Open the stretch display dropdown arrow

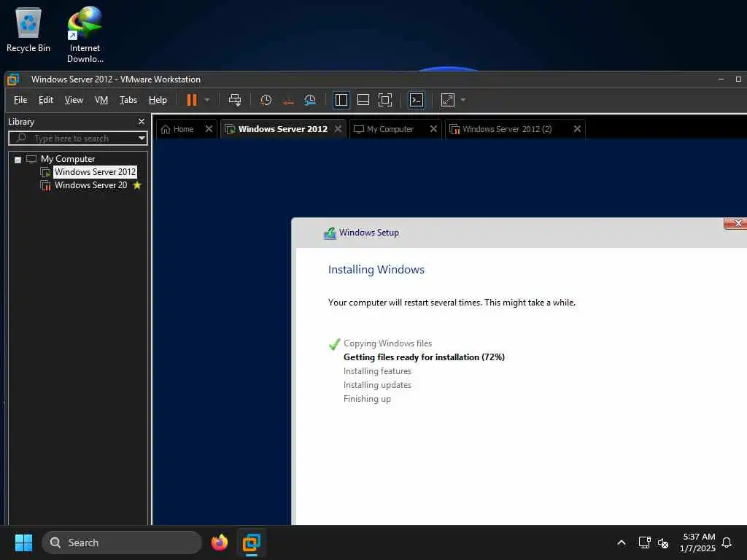[x=463, y=100]
